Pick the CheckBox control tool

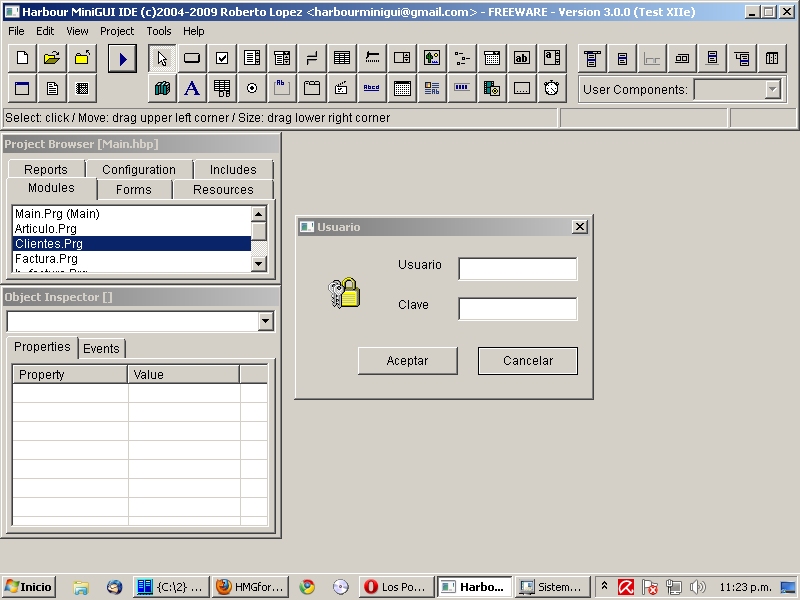coord(222,58)
